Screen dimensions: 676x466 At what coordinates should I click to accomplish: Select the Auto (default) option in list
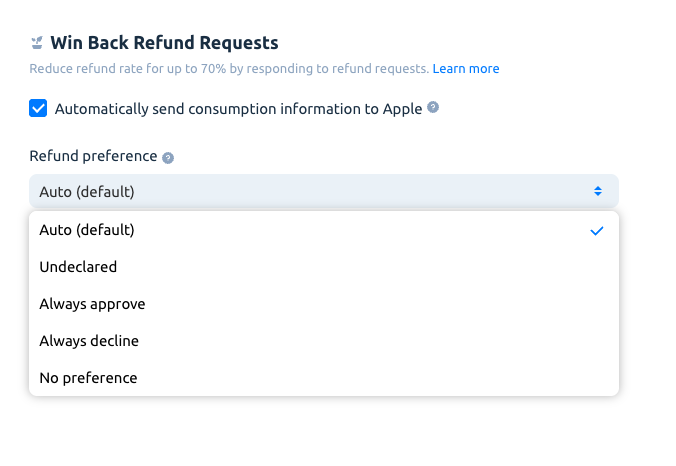[x=324, y=230]
